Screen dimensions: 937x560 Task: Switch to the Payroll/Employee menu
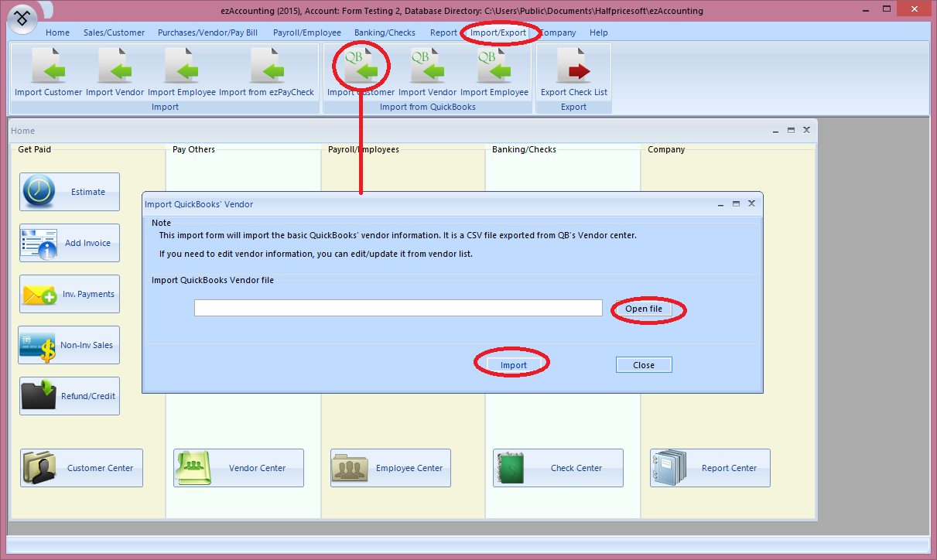[x=306, y=32]
